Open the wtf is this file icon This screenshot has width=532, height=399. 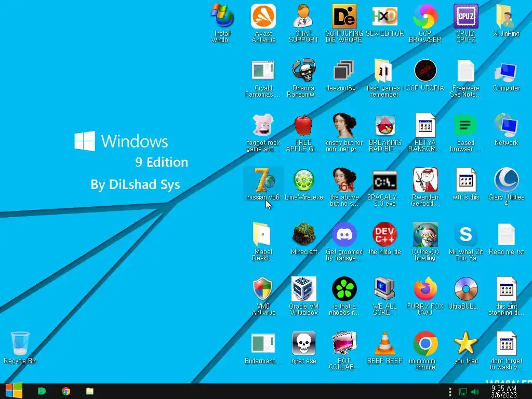click(465, 184)
